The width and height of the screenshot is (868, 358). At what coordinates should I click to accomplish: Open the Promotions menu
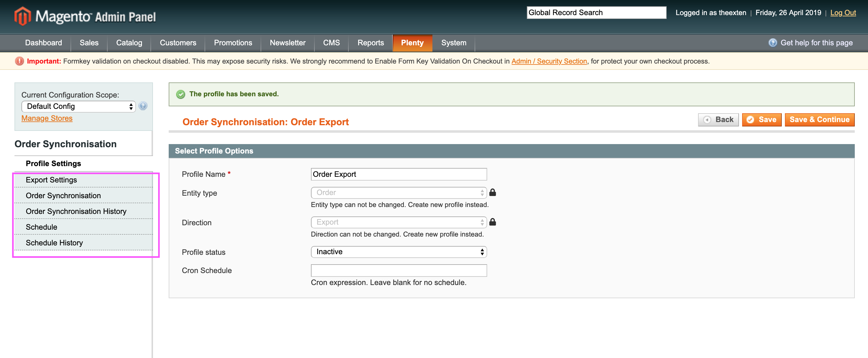tap(233, 43)
